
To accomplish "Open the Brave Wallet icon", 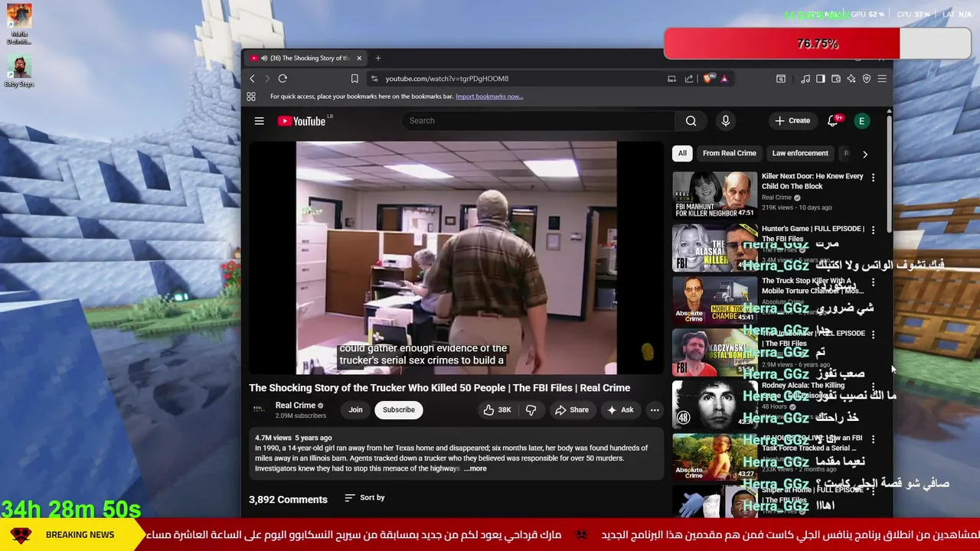I will [836, 79].
